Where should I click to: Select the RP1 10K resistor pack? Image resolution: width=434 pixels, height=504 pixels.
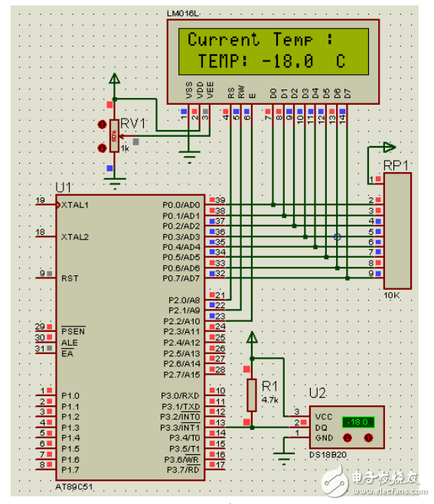point(397,231)
